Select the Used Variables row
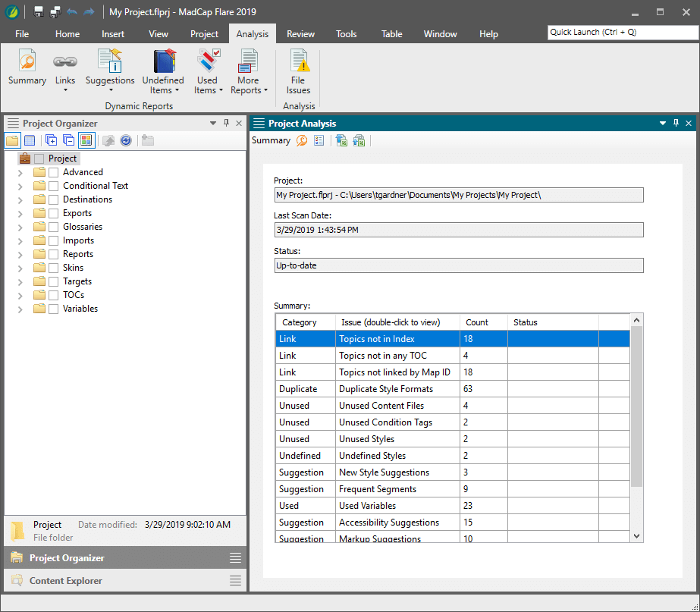 click(x=453, y=506)
